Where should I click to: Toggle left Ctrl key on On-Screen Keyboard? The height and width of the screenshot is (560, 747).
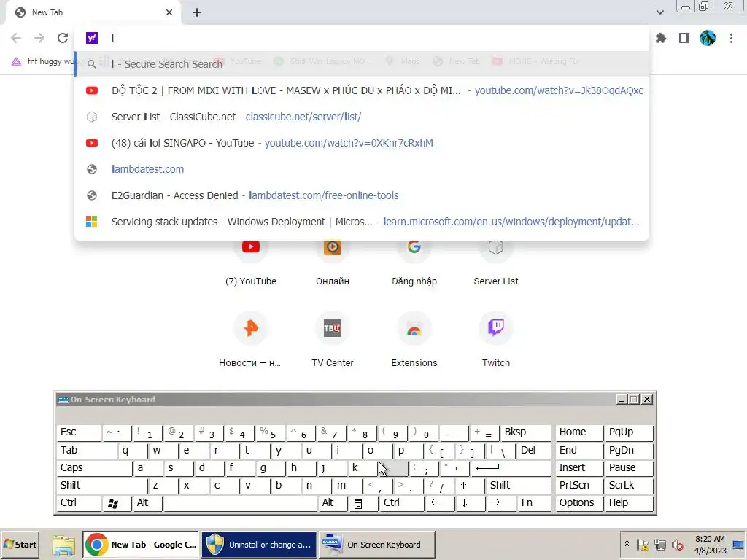click(x=79, y=503)
